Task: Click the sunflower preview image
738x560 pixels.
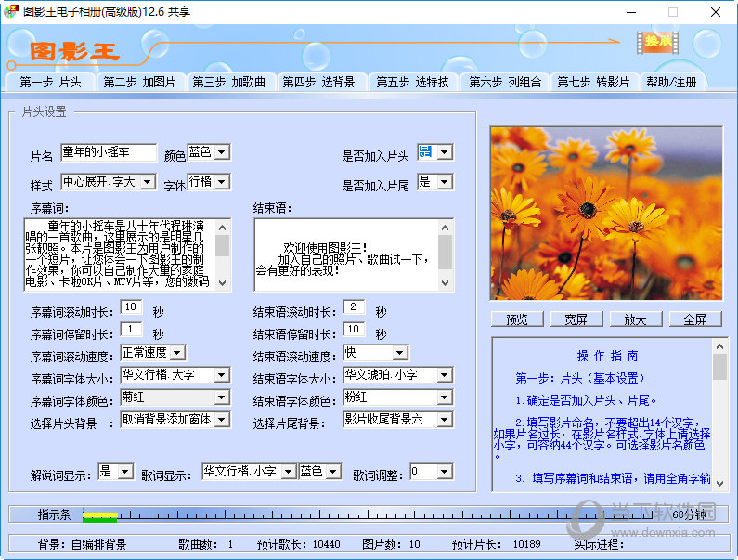Action: 604,213
